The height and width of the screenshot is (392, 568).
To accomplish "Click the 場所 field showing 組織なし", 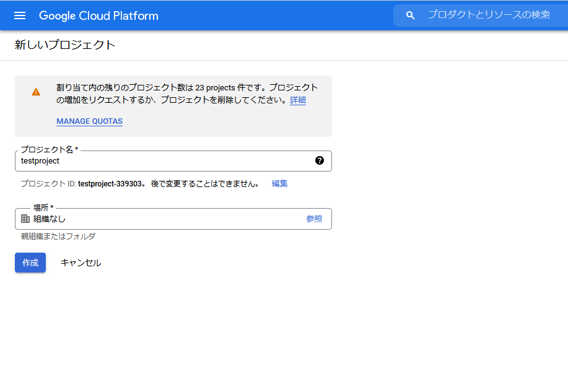I will coord(173,219).
